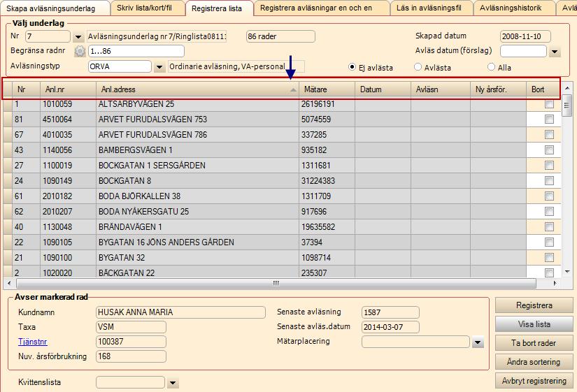
Task: Tick Bort checkbox for BRÄNDAVÄGEN 1
Action: click(549, 227)
